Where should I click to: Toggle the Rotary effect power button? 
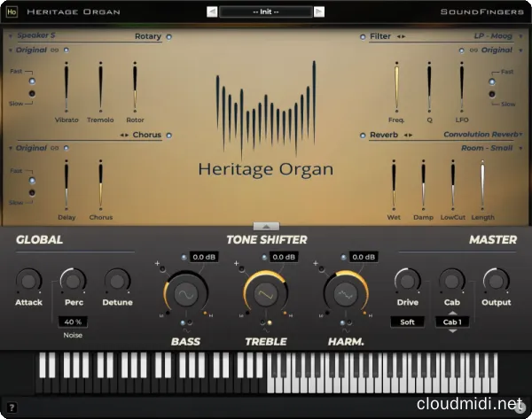[x=168, y=36]
